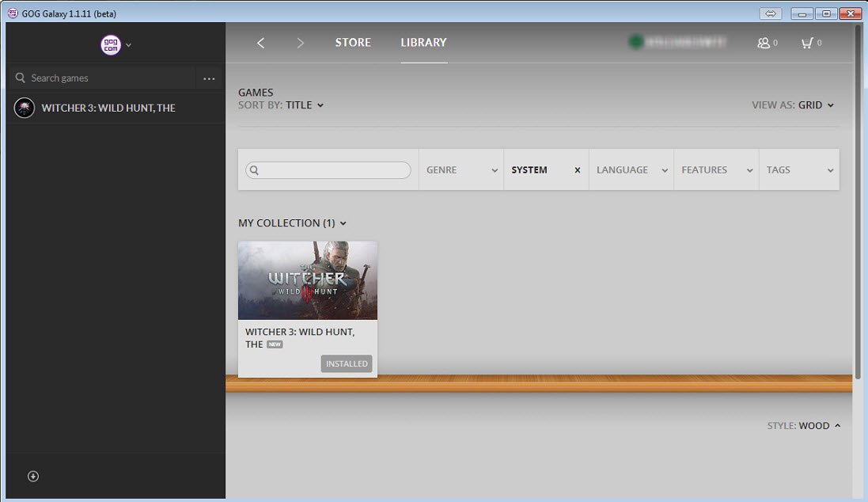Collapse the MY COLLECTION (1) section
868x502 pixels.
point(292,223)
